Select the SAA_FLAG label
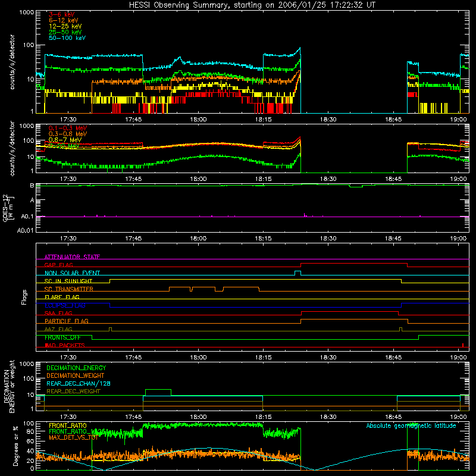 point(58,313)
